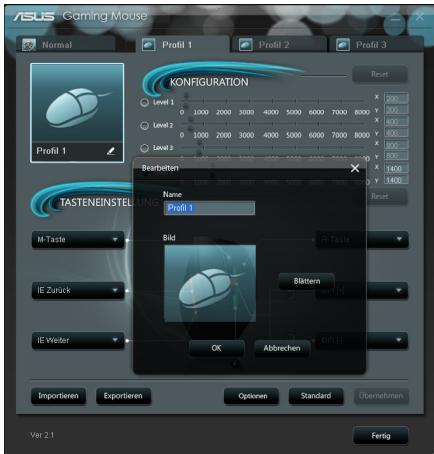The width and height of the screenshot is (434, 454).
Task: Click the Name field with Profil 1
Action: click(x=209, y=208)
